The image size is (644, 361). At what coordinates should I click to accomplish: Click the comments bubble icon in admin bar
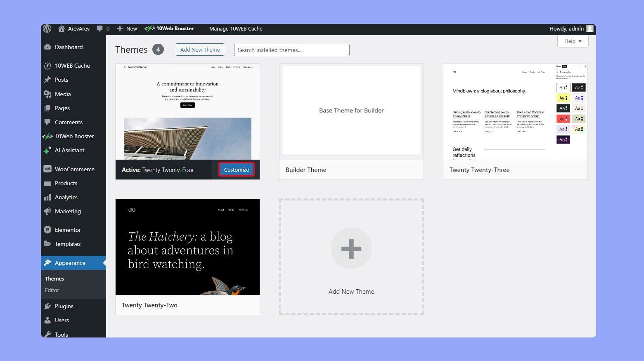coord(100,28)
